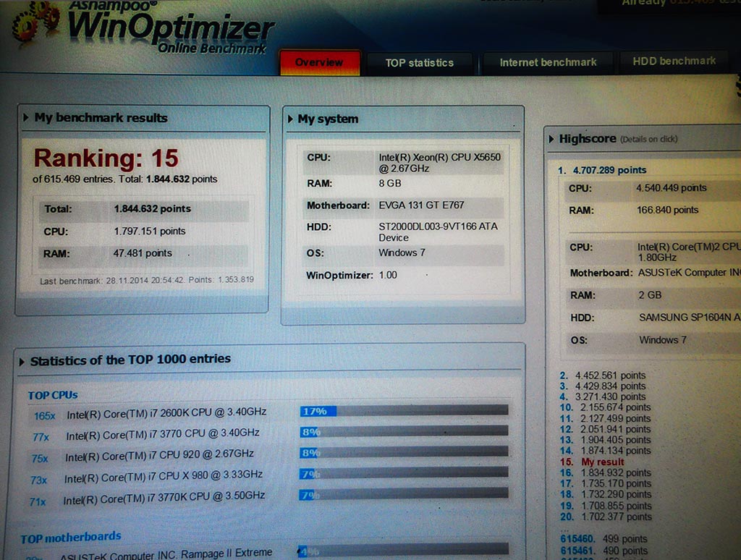The height and width of the screenshot is (560, 741).
Task: Click the highscore RAM 166.840 points row
Action: point(653,210)
